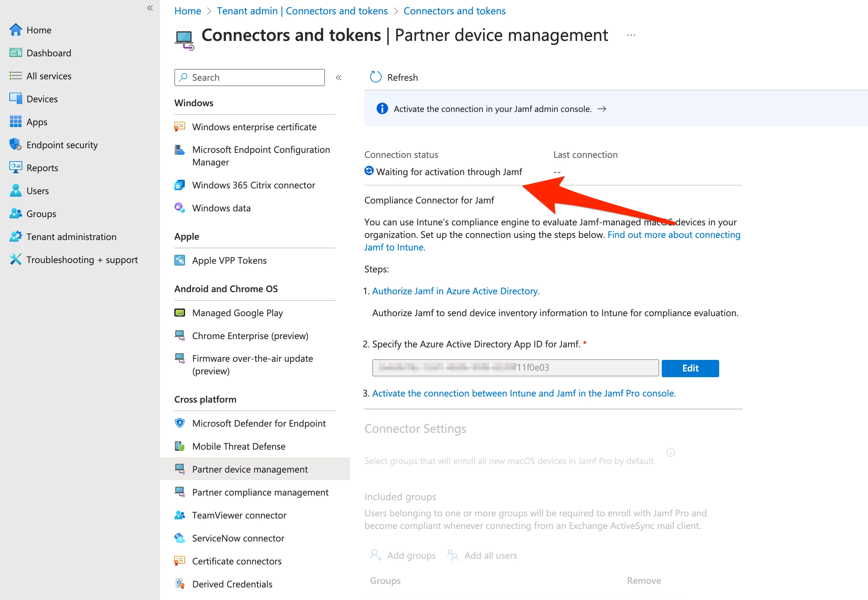Open the Users icon in sidebar
The width and height of the screenshot is (868, 600).
(x=15, y=190)
